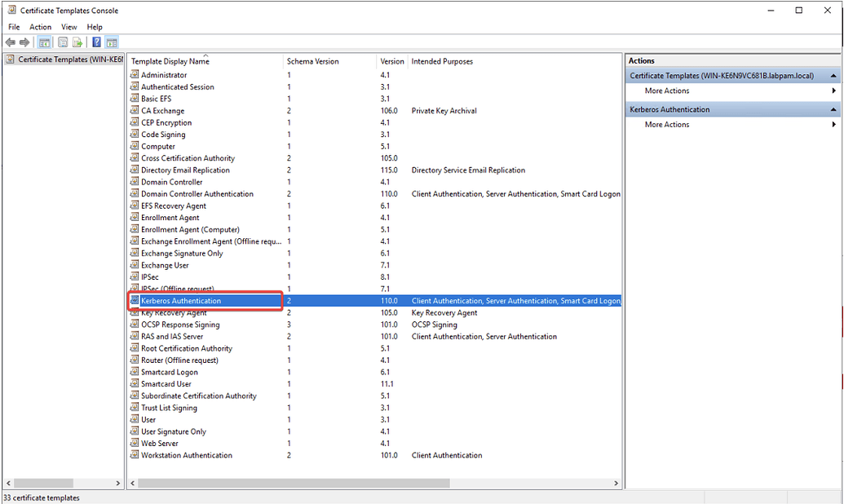The image size is (844, 504).
Task: Open the File menu
Action: (13, 27)
